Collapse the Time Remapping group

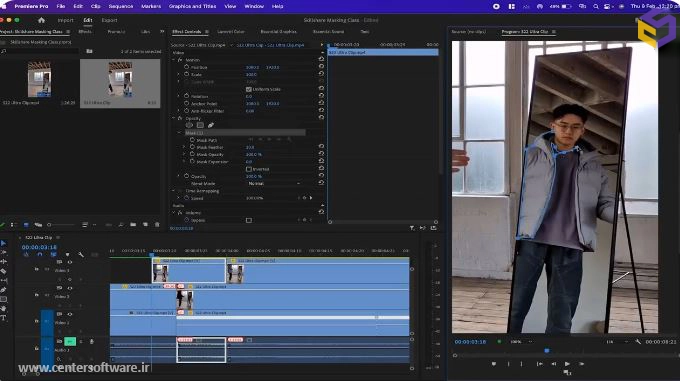[174, 191]
